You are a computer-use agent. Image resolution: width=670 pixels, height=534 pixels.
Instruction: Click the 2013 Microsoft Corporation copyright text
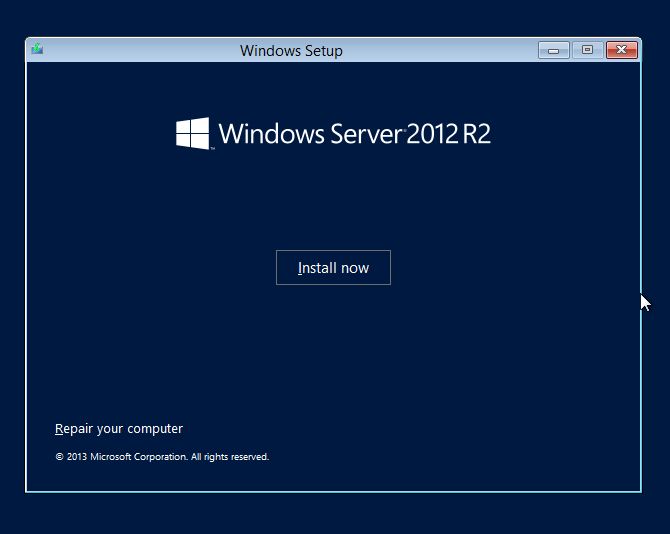pyautogui.click(x=162, y=457)
